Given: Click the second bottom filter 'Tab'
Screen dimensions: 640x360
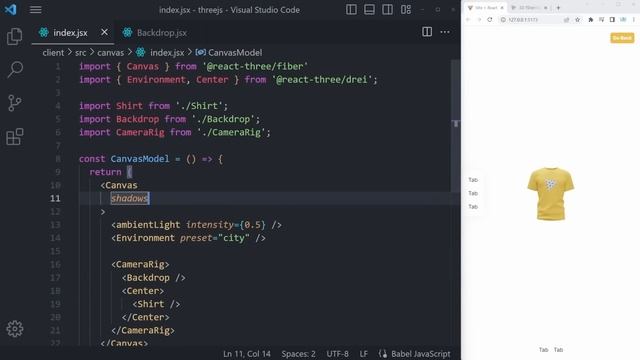Looking at the screenshot, I should coord(558,350).
